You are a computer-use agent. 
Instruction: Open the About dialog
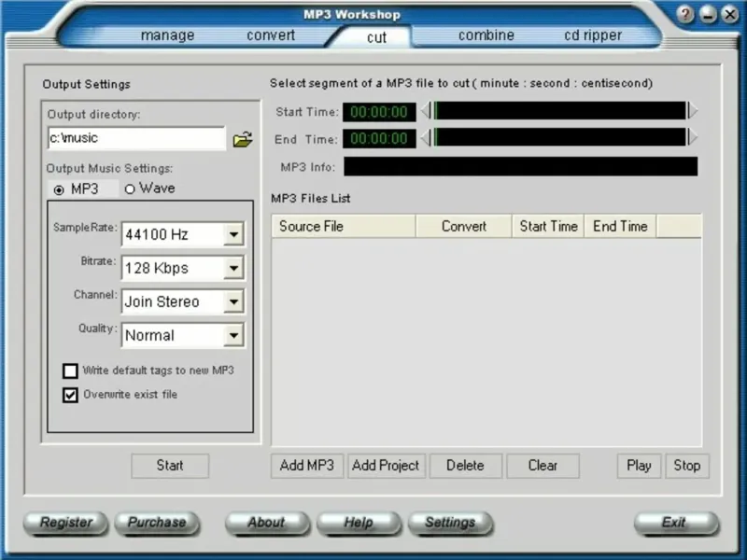tap(267, 523)
